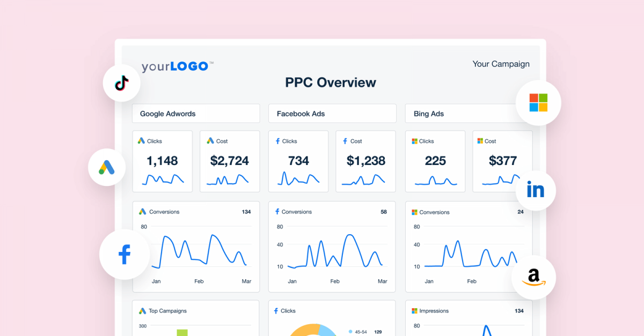Open the Facebook icon
The image size is (644, 336).
click(124, 255)
